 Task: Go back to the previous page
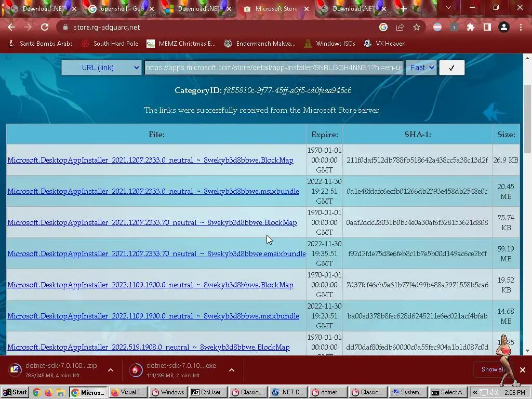(x=11, y=27)
